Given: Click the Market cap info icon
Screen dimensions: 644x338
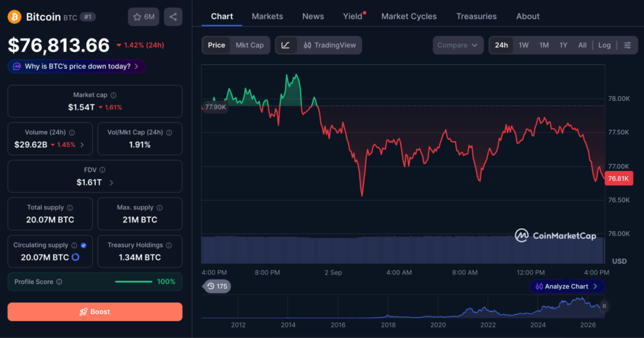Looking at the screenshot, I should point(113,95).
